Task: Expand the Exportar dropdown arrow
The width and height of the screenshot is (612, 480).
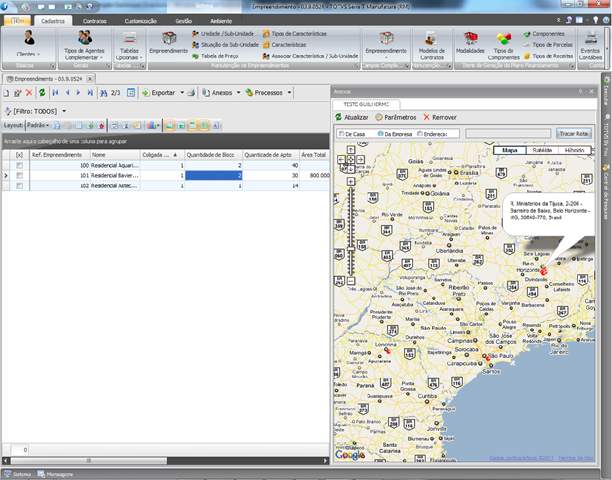Action: click(x=182, y=93)
